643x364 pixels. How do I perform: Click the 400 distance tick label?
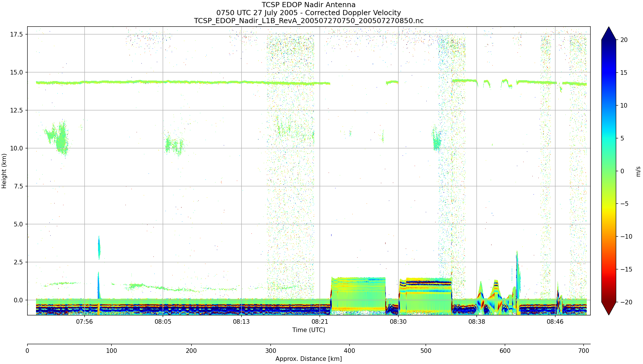pyautogui.click(x=349, y=351)
